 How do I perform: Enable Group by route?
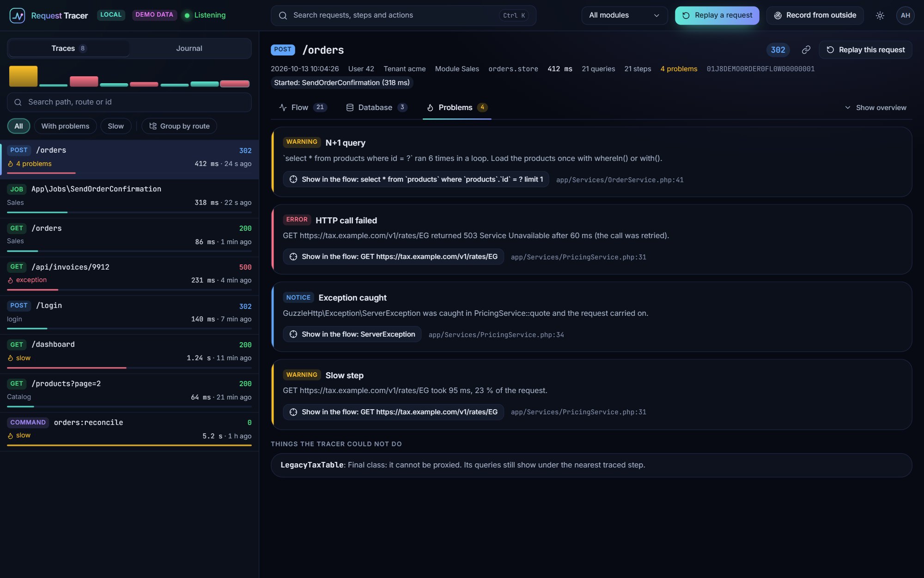[x=179, y=126]
